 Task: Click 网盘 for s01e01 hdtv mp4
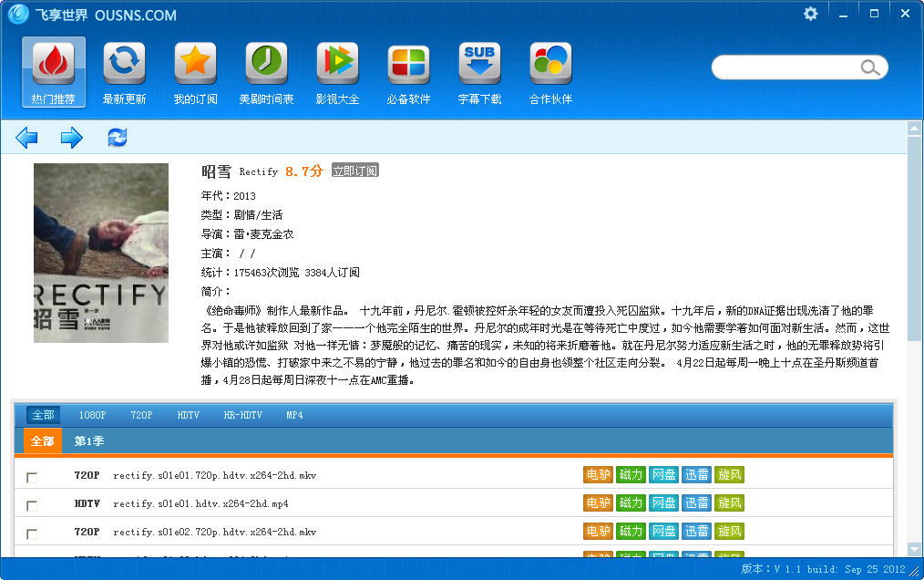point(663,502)
